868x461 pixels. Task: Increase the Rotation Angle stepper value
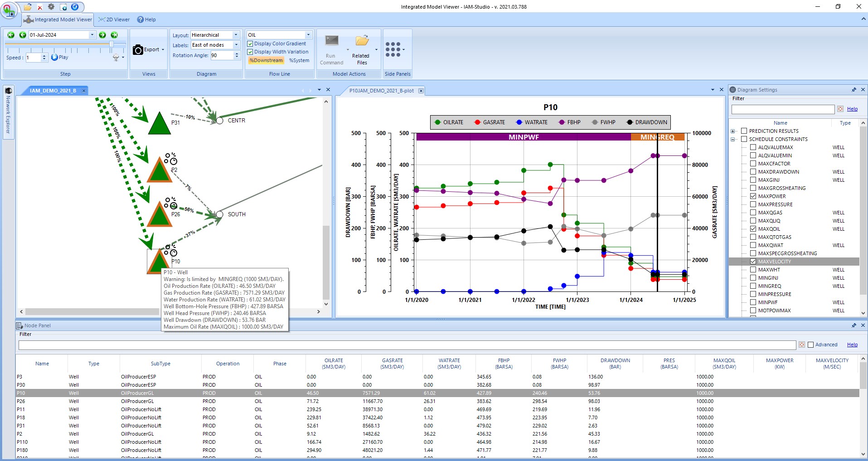click(237, 53)
